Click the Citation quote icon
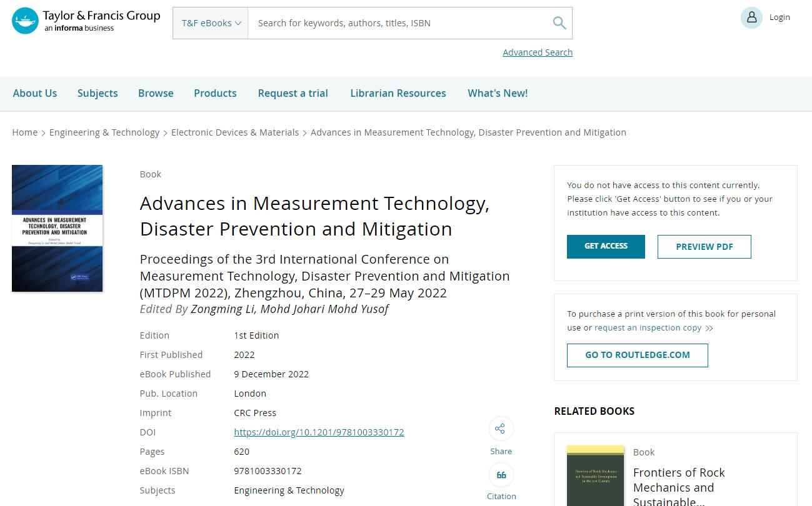 click(501, 475)
